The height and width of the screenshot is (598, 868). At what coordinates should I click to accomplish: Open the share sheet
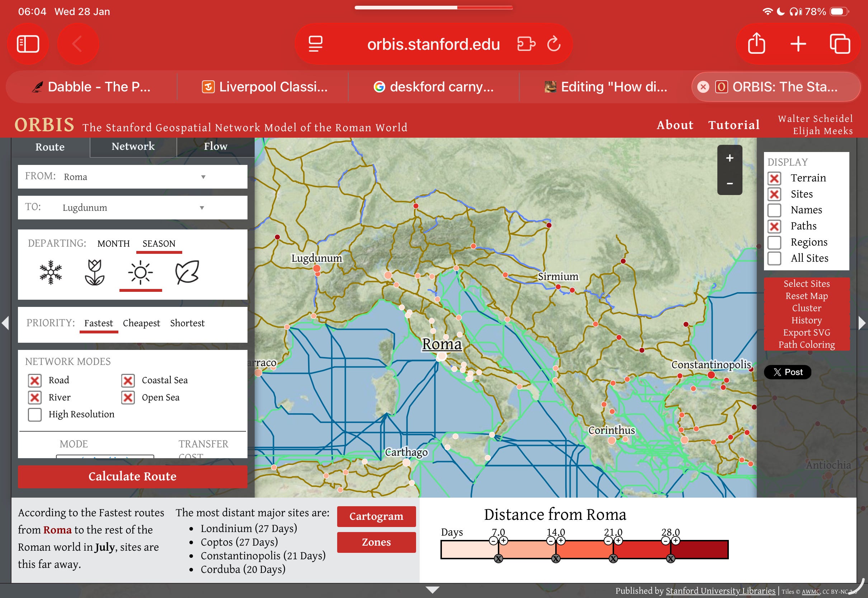coord(756,43)
